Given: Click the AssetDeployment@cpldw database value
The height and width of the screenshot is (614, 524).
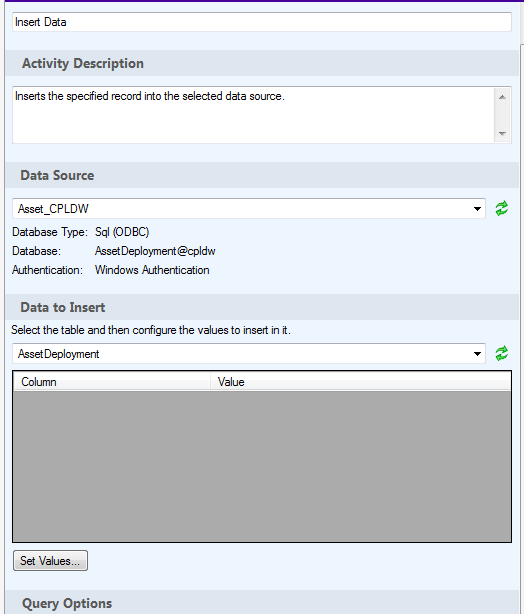Looking at the screenshot, I should [x=155, y=251].
